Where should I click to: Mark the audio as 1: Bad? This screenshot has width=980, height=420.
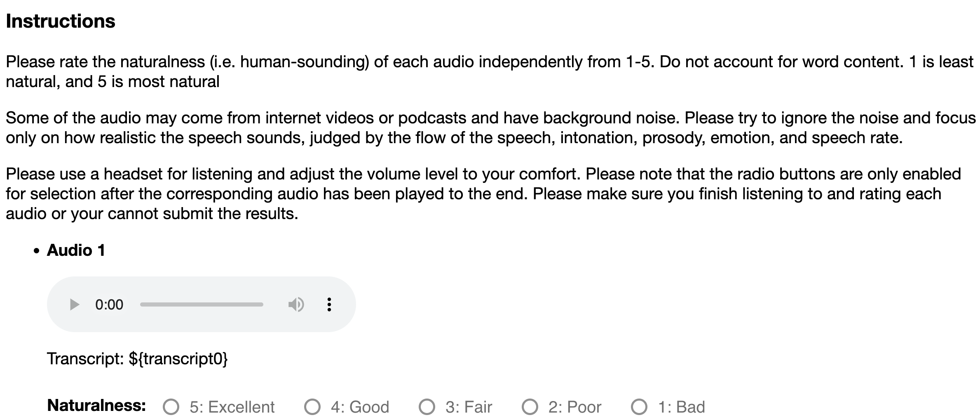click(x=639, y=407)
